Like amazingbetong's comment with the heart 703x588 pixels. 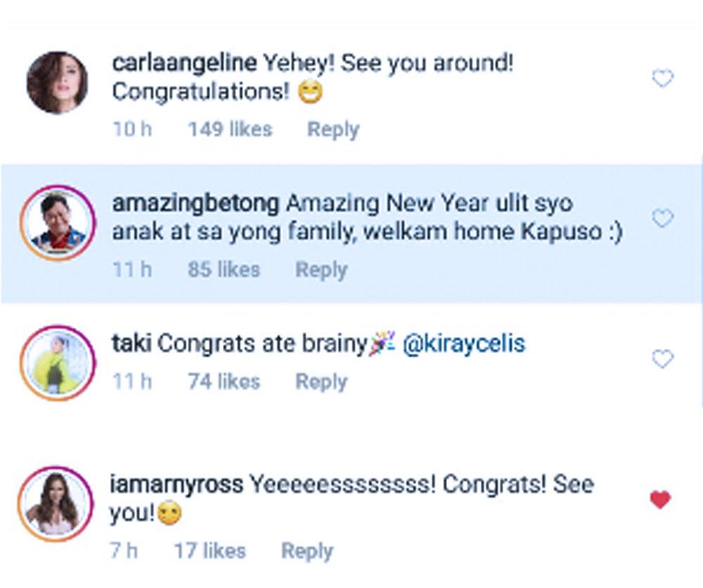pos(662,219)
